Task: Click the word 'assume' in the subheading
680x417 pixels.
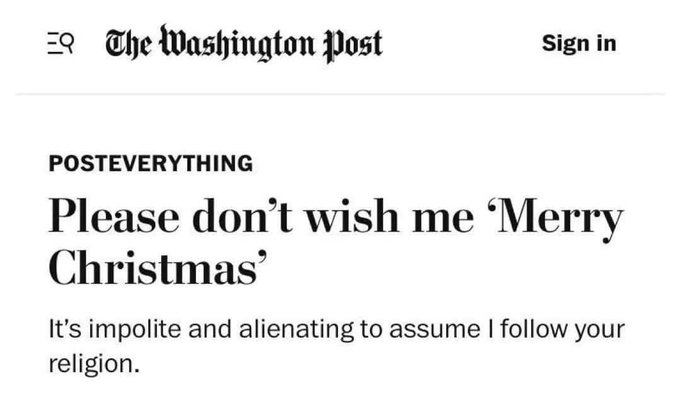Action: (x=435, y=330)
